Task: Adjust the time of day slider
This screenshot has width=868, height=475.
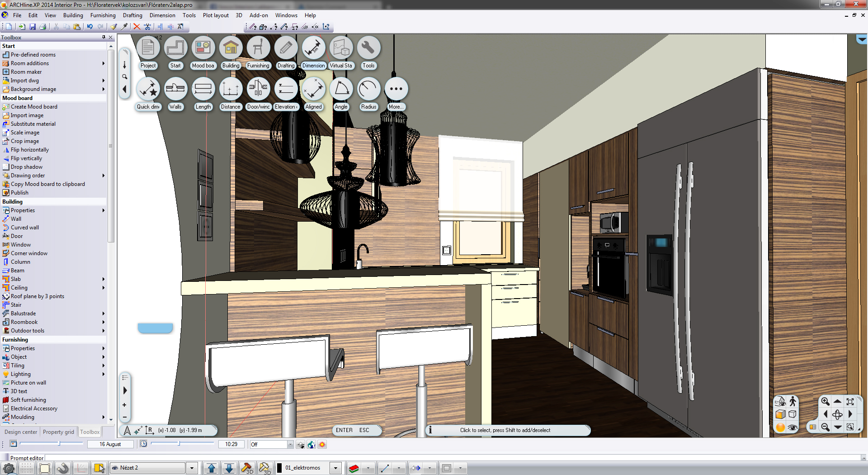Action: [x=179, y=444]
